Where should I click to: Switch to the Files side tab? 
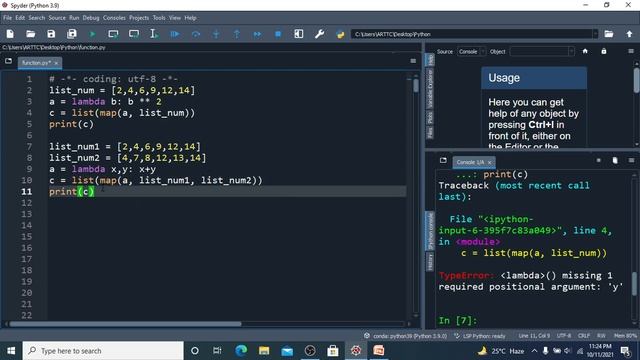click(430, 132)
